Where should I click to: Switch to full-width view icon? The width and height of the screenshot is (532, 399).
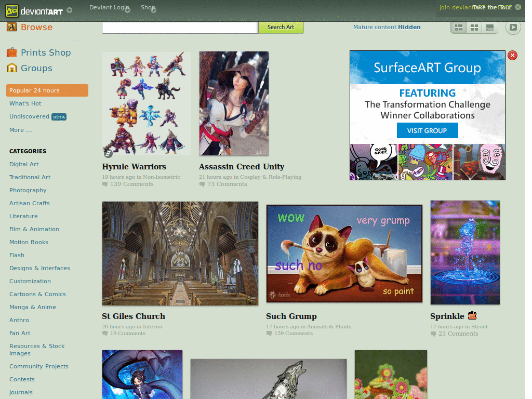coord(490,28)
